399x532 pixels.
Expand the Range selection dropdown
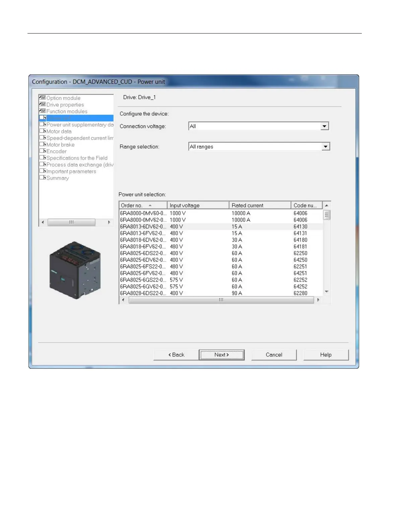pyautogui.click(x=325, y=147)
